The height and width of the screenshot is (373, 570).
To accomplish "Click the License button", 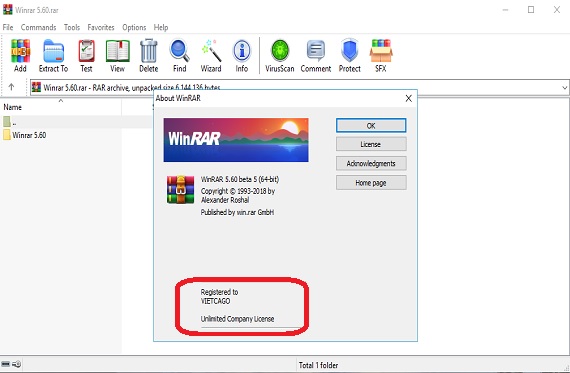I will pyautogui.click(x=371, y=144).
